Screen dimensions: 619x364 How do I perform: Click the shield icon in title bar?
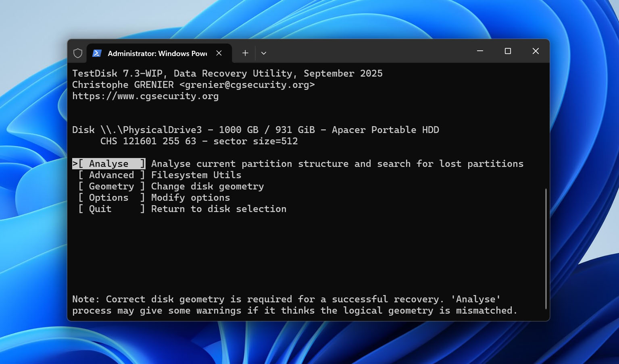click(x=78, y=53)
